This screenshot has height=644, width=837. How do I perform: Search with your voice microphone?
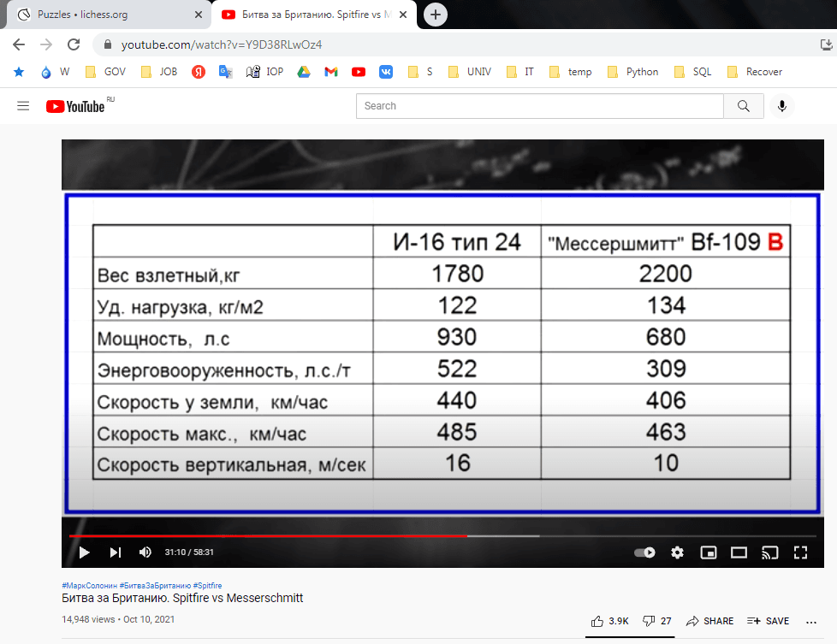[x=781, y=106]
